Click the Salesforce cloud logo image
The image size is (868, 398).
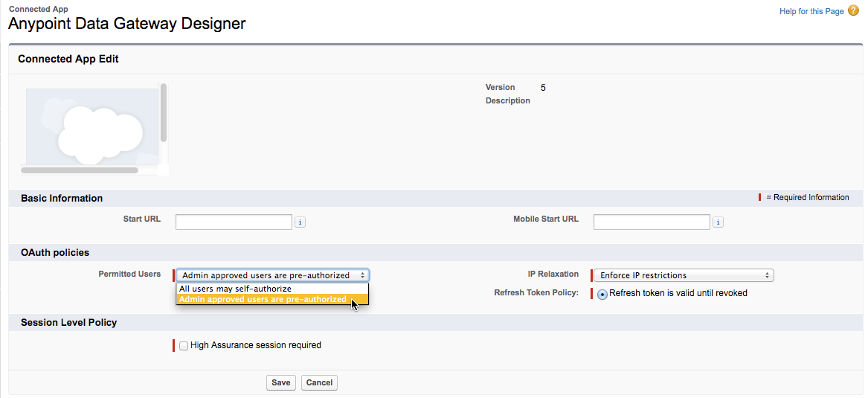91,126
